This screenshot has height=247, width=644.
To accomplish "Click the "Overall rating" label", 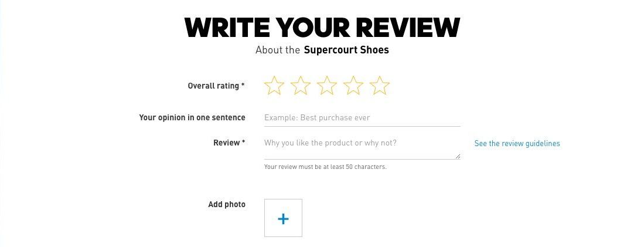I will (x=213, y=86).
